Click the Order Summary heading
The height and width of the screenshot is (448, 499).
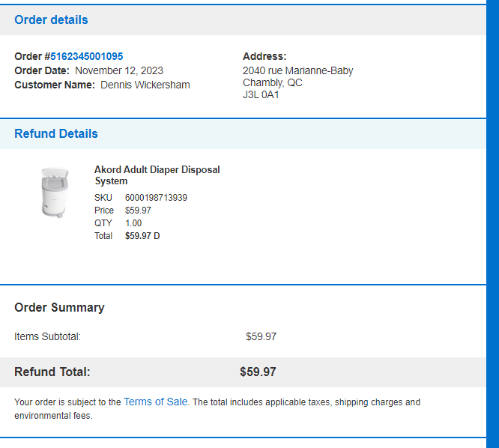[x=59, y=307]
